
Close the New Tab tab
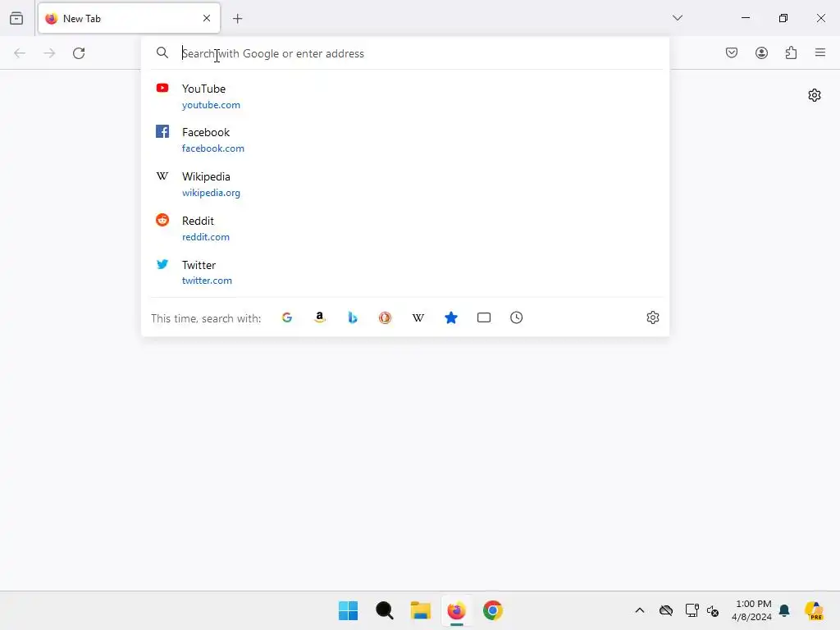(x=207, y=18)
